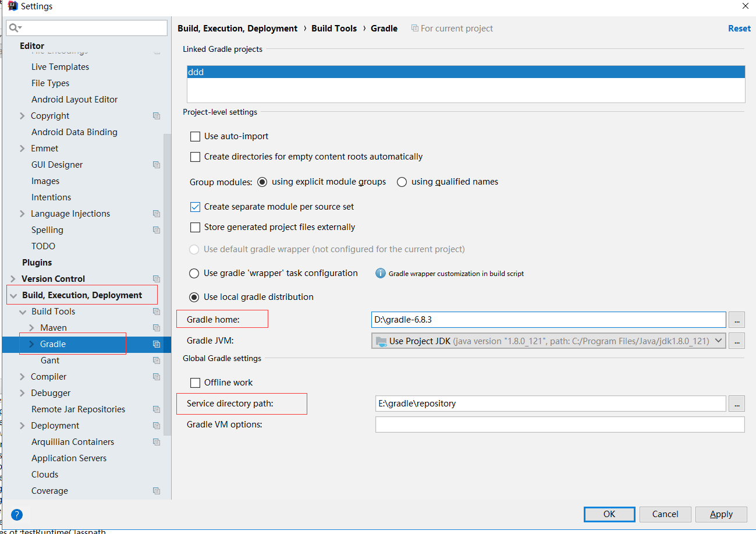Click the shared-settings icon next to Gradle
Viewport: 756px width, 534px height.
tap(156, 344)
